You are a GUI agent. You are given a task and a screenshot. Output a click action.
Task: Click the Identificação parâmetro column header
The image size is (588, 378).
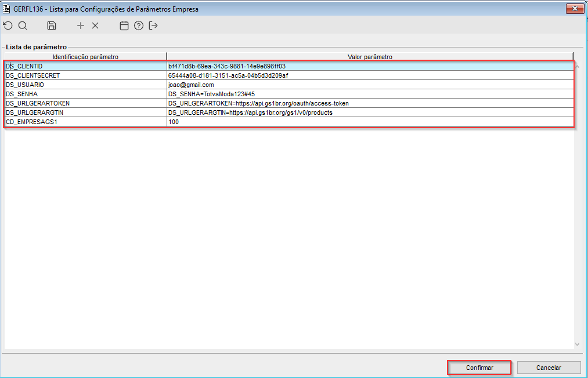(x=85, y=57)
